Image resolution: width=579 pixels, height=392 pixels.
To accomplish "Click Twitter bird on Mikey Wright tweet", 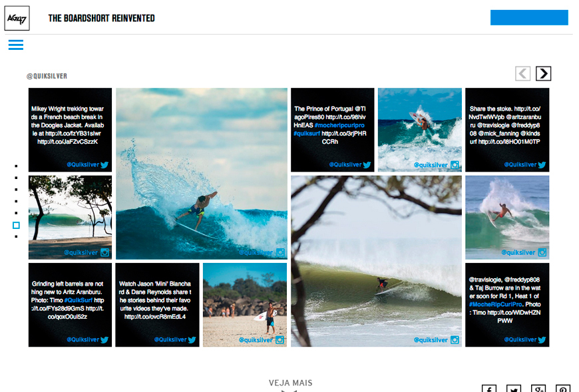I will coord(104,165).
